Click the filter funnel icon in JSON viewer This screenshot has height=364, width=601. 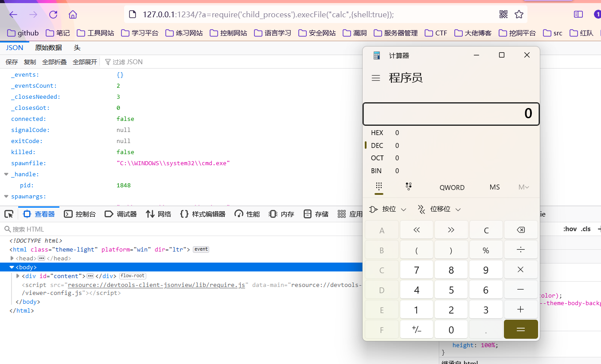pos(108,62)
